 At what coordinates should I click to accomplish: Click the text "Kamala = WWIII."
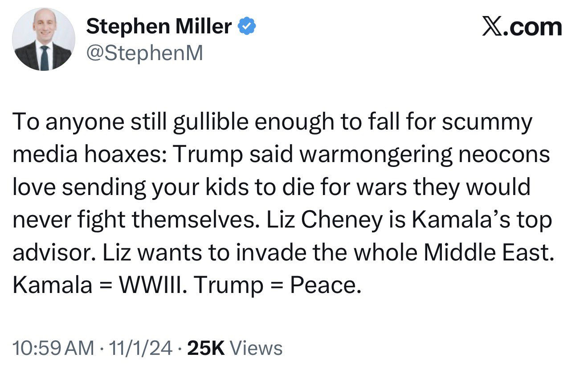(98, 285)
